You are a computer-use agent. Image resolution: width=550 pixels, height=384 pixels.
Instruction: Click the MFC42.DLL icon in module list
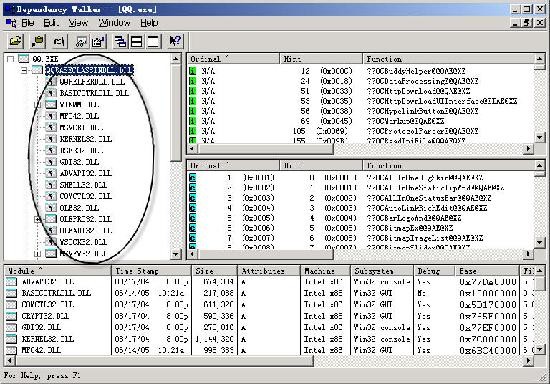(x=11, y=350)
